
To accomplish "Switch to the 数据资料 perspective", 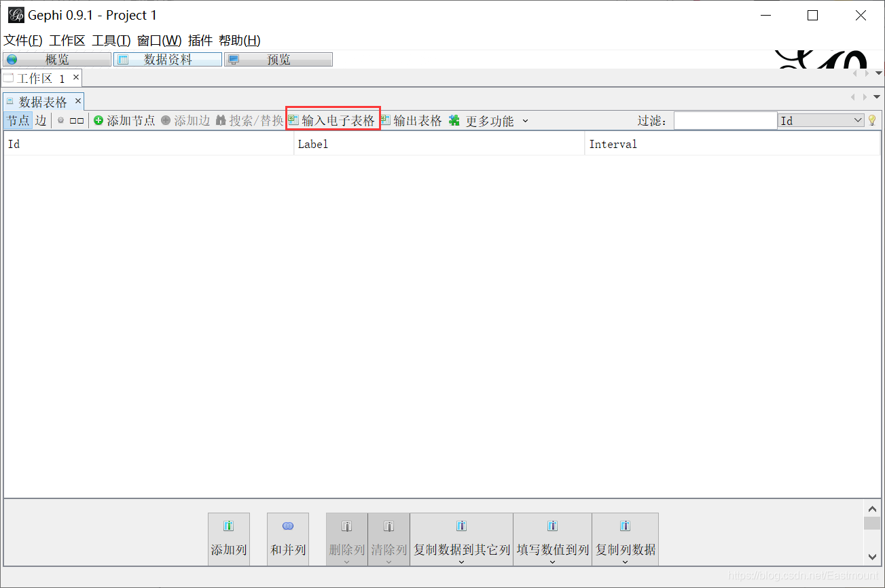I will coord(168,60).
